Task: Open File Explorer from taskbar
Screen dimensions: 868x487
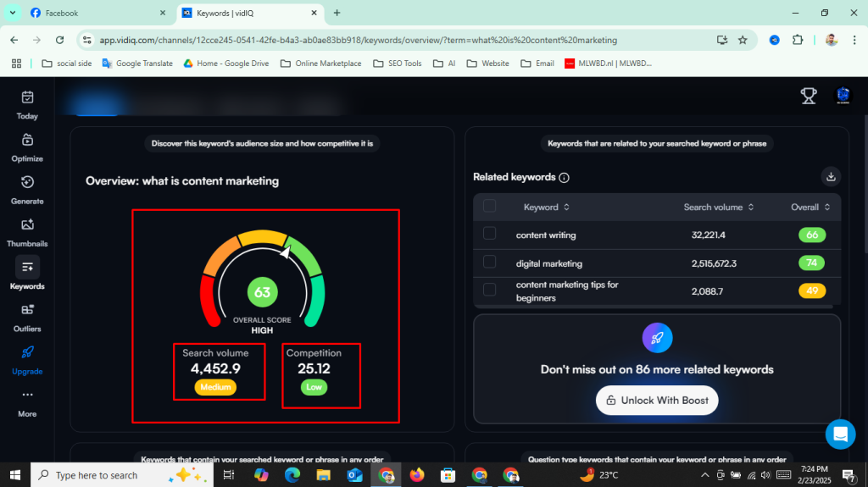Action: point(323,475)
